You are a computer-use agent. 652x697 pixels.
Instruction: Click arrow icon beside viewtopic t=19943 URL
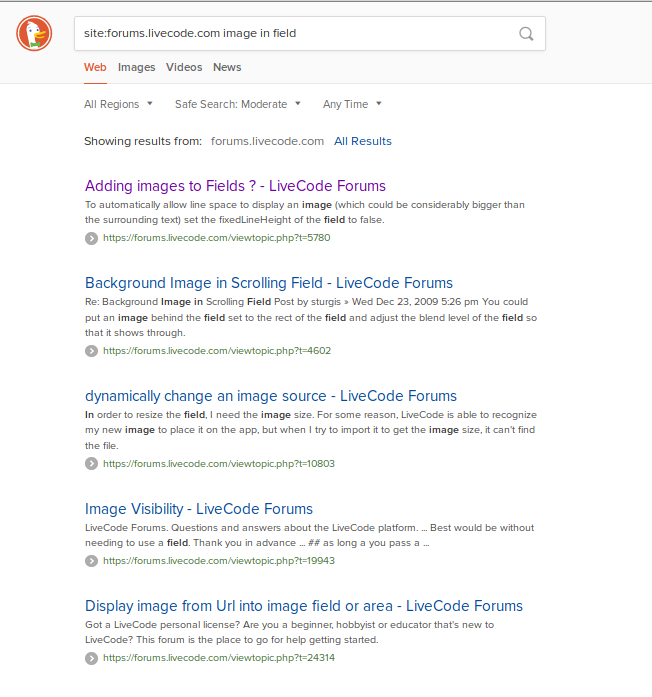point(91,561)
